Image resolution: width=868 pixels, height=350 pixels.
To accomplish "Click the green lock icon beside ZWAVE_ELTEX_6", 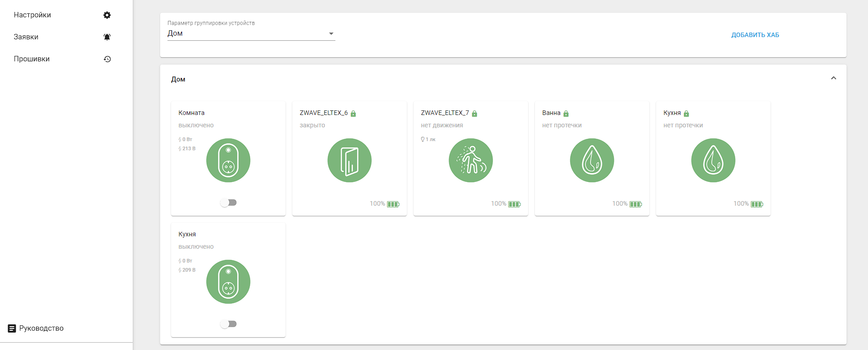I will (x=353, y=114).
